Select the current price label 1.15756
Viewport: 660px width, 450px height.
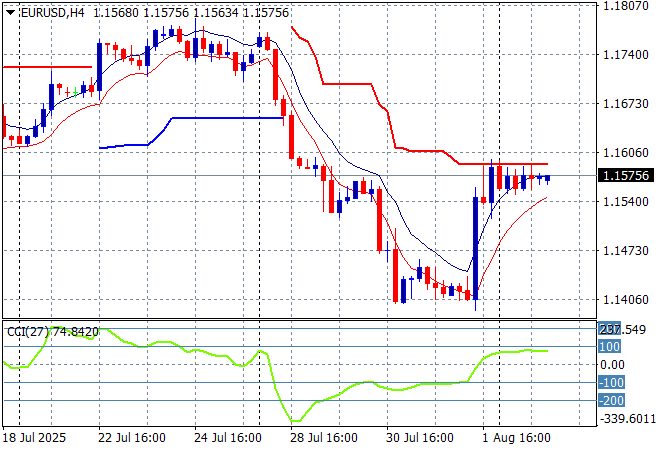(x=626, y=176)
